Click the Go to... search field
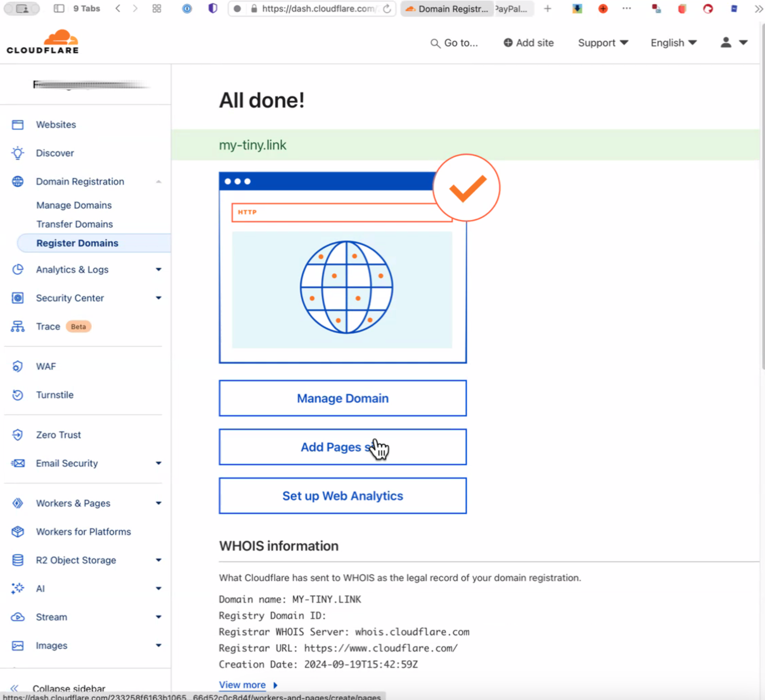Image resolution: width=765 pixels, height=700 pixels. coord(454,43)
